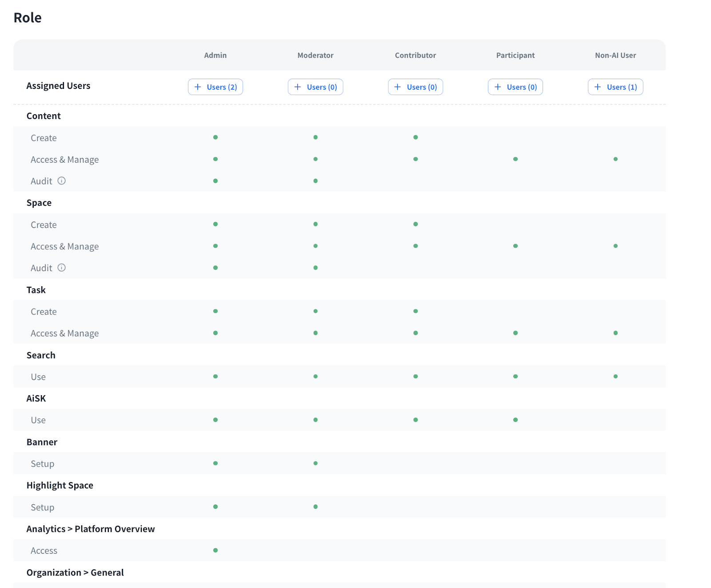Toggle Moderator's Banner Setup permission dot
Viewport: 711px width, 588px height.
click(316, 463)
